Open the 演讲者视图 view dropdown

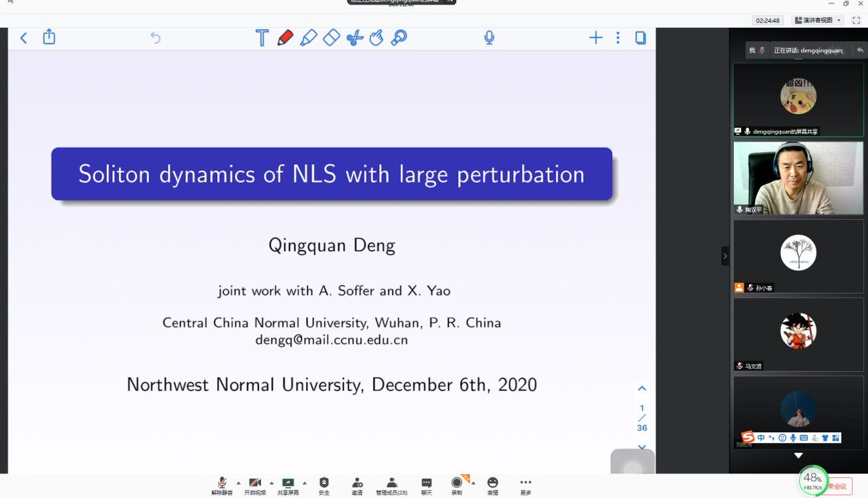[817, 21]
